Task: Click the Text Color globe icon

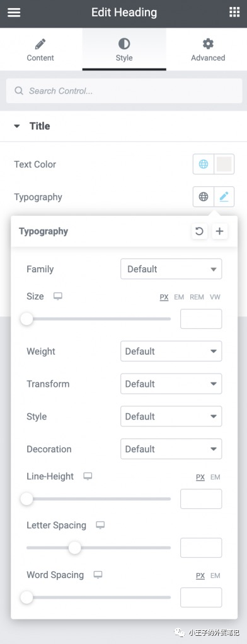Action: (x=204, y=164)
